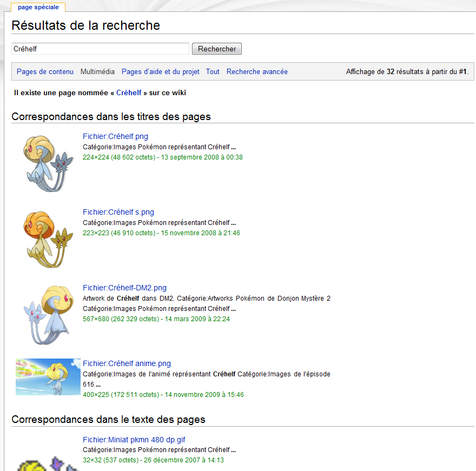Click the 'Résultats de la recherche' heading

[86, 25]
